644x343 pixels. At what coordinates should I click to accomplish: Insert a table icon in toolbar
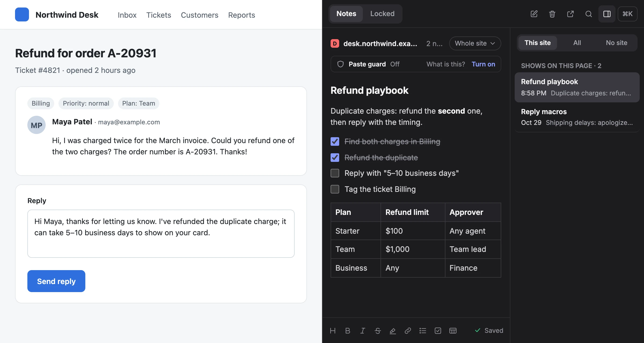tap(453, 331)
